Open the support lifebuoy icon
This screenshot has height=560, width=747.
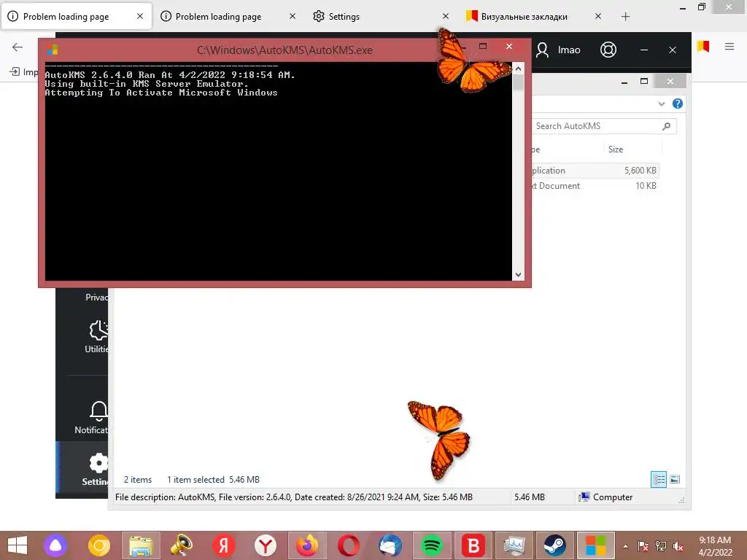coord(608,50)
